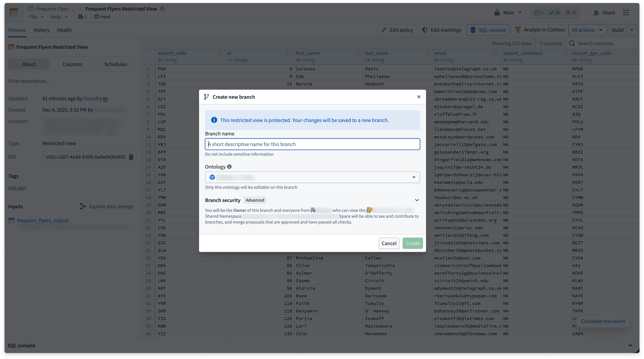Screen dimensions: 644x359
Task: Open the Build options arrow
Action: click(x=632, y=30)
